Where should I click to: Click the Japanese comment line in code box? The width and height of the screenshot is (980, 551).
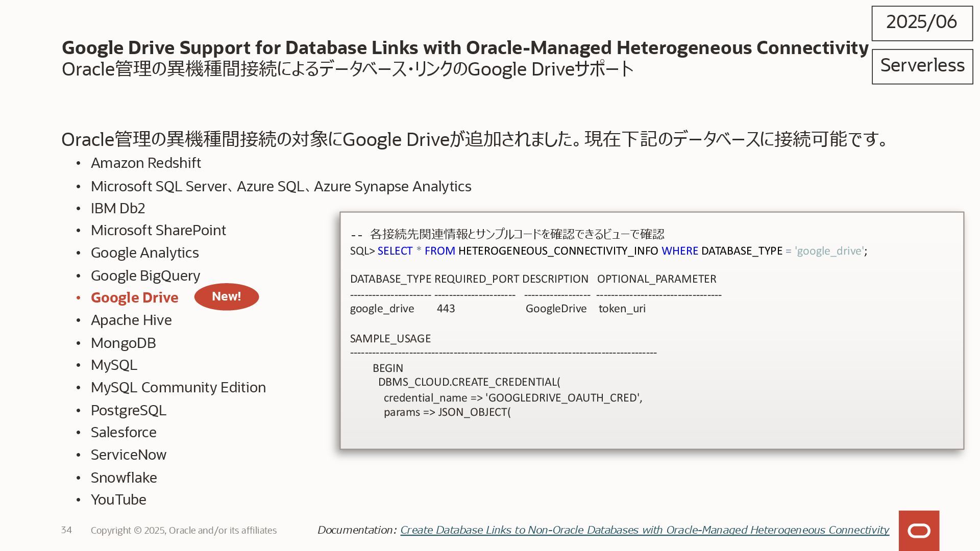click(x=507, y=234)
